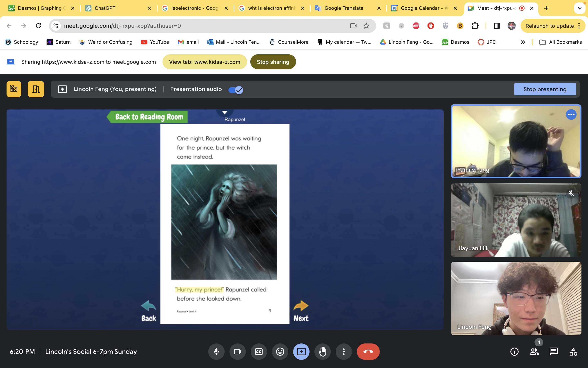Toggle the browser side panel
Viewport: 588px width, 368px height.
[x=497, y=26]
